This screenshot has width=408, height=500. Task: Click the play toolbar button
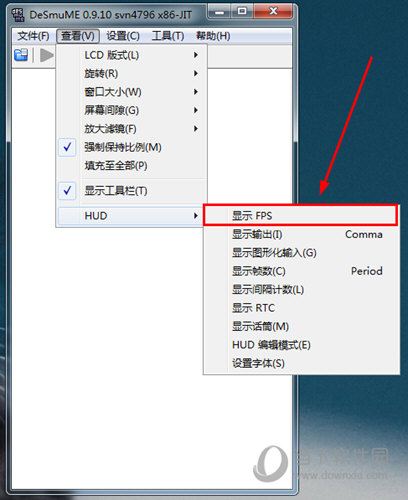click(46, 55)
